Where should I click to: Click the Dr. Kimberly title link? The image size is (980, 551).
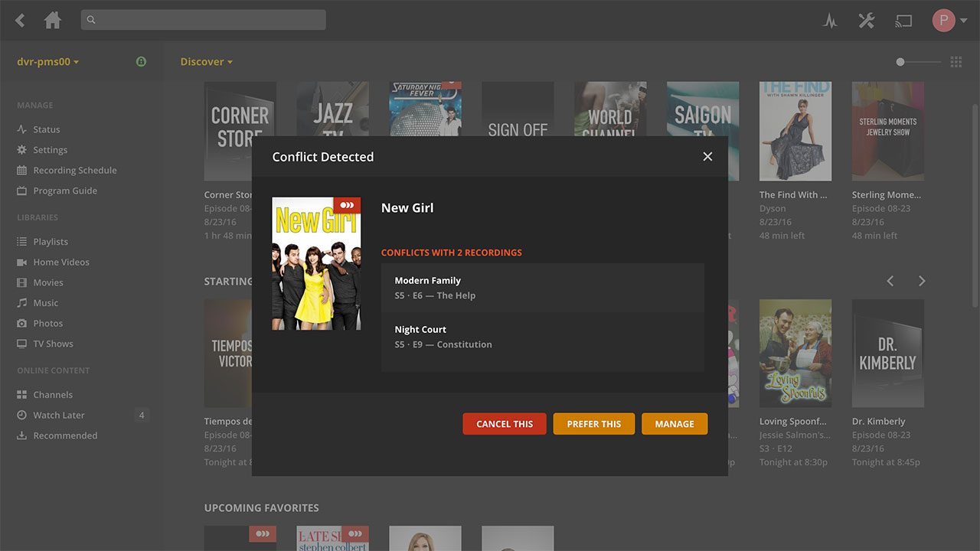878,421
